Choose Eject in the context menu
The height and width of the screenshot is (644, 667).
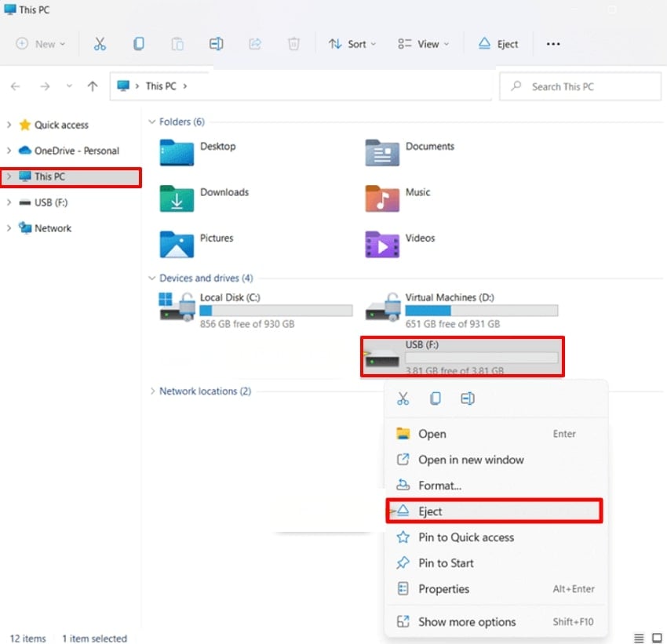[x=494, y=511]
